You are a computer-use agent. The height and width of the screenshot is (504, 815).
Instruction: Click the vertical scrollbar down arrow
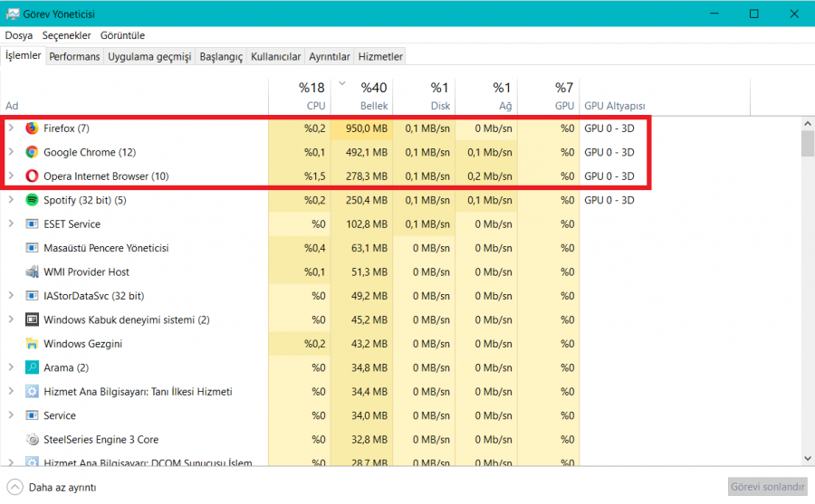point(807,460)
